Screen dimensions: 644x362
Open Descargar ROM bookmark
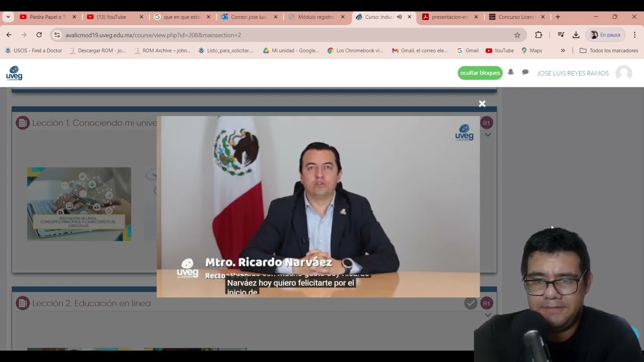[x=98, y=50]
